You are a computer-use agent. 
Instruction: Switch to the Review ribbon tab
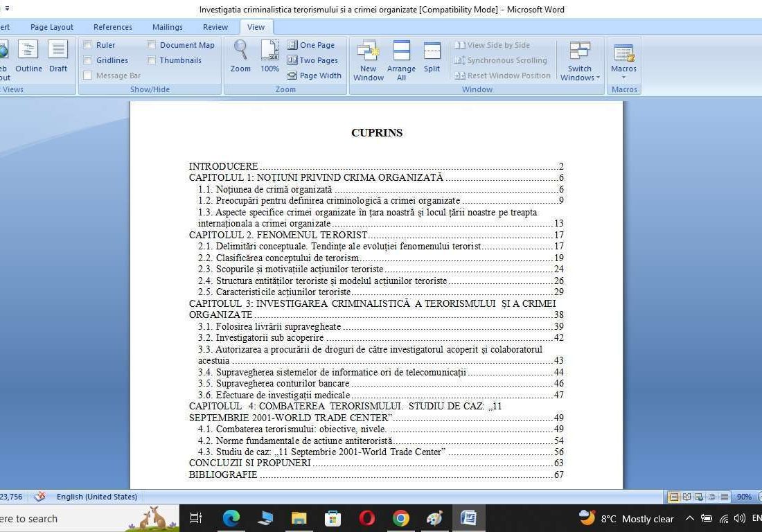pos(215,27)
